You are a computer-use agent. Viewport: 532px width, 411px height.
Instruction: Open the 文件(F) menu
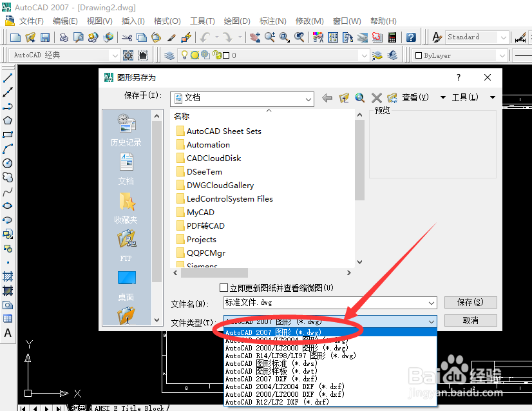pos(31,21)
